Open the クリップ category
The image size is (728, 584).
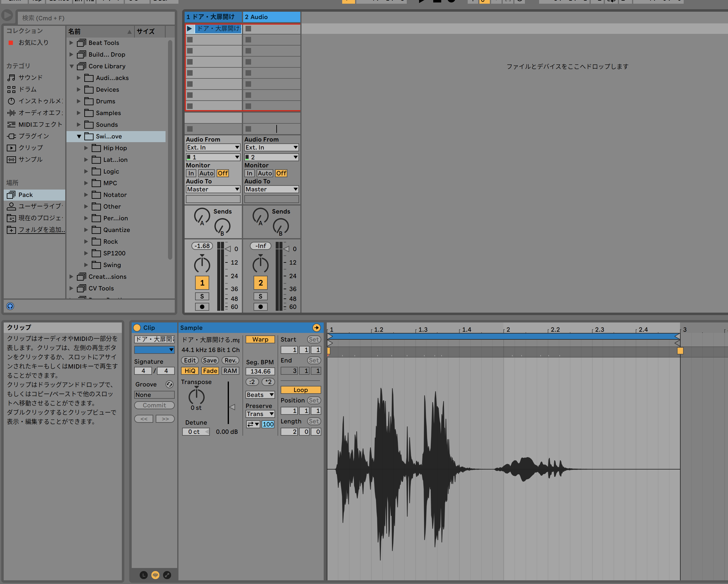[x=25, y=148]
